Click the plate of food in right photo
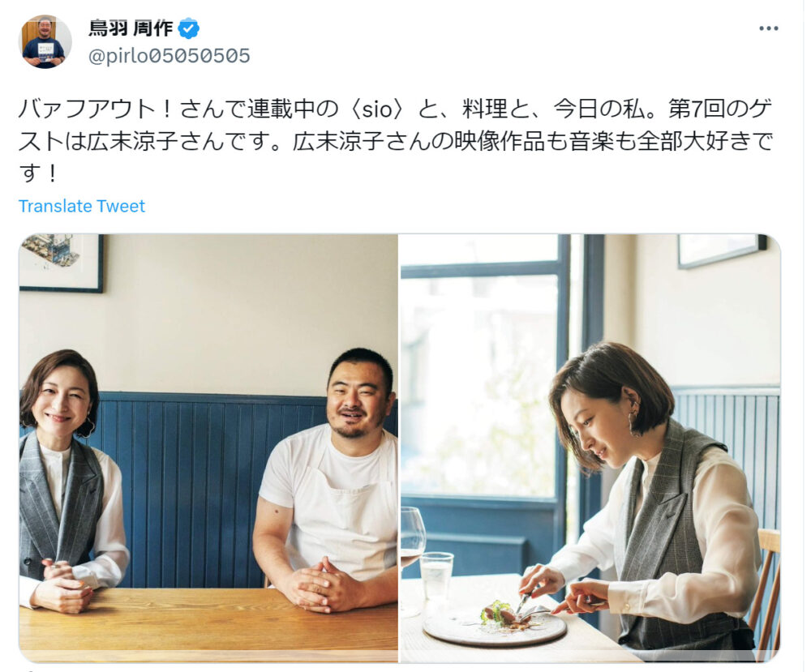 [x=495, y=626]
